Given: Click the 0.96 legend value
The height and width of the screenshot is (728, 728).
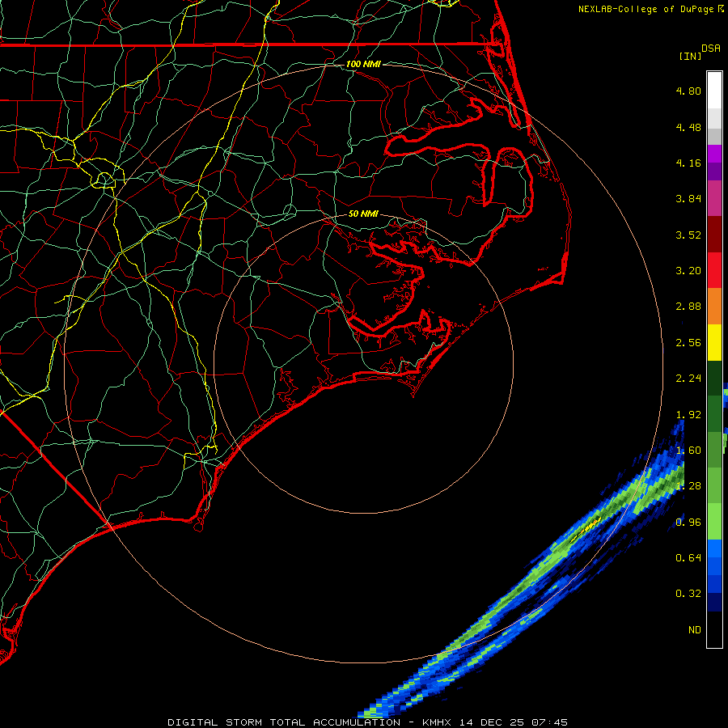Looking at the screenshot, I should point(688,523).
